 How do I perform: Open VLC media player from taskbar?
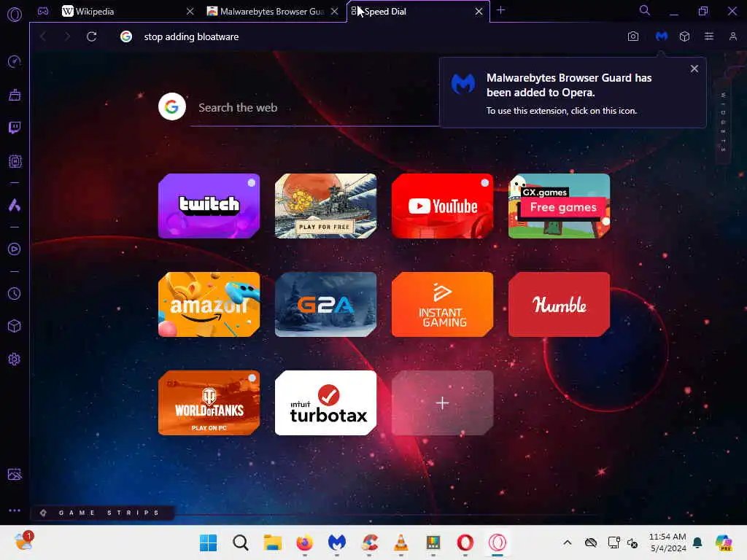coord(401,542)
